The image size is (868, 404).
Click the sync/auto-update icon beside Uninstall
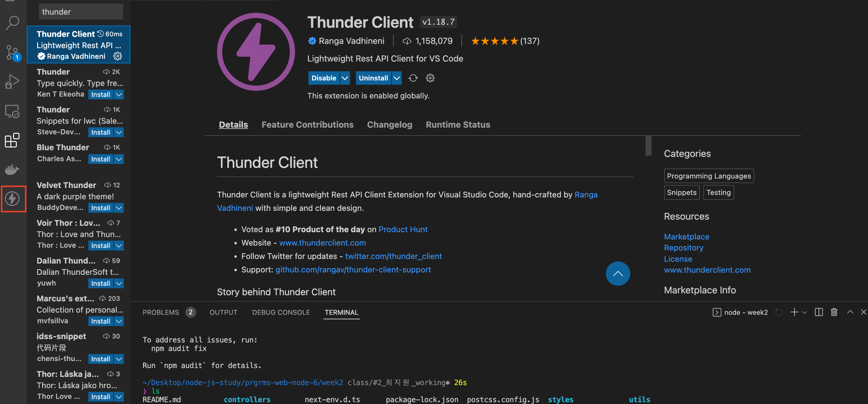(413, 78)
